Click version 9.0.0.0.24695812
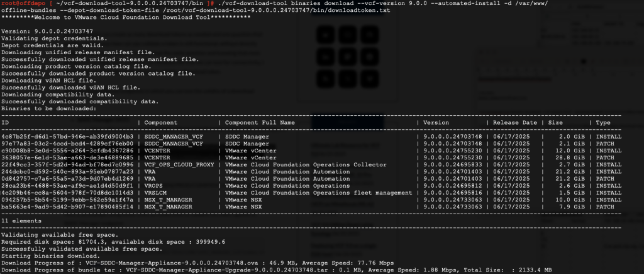644x274 pixels. point(453,186)
